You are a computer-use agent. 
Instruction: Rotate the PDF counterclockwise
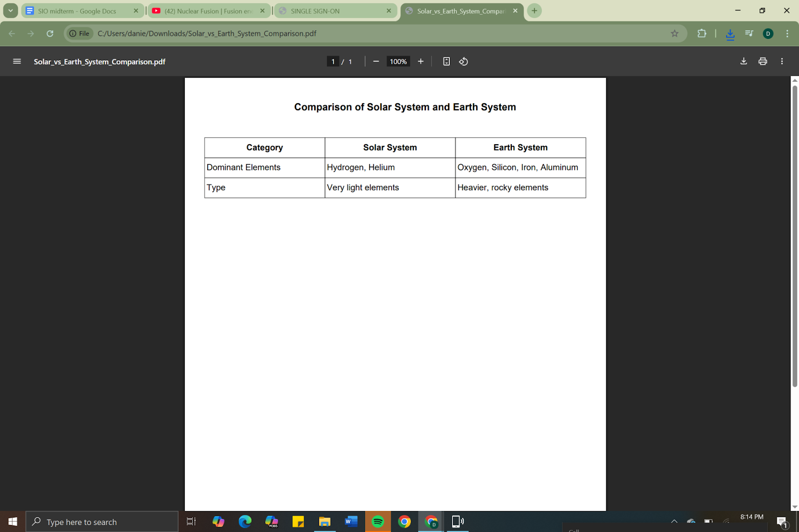click(463, 61)
